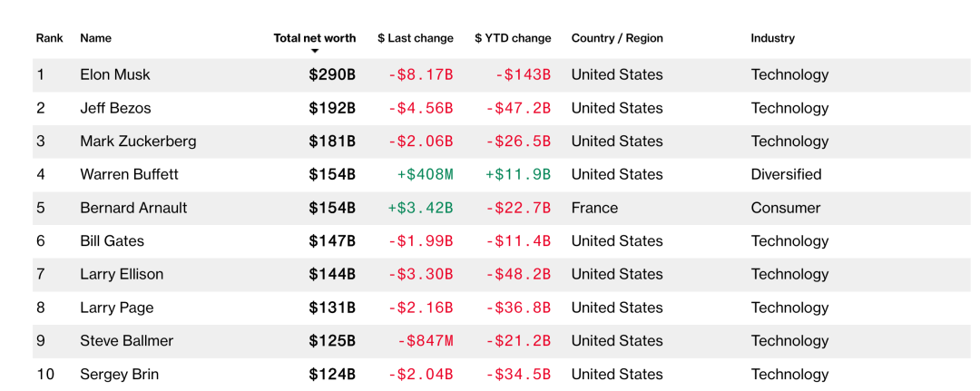Select Mark Zuckerberg's name
Screen dimensions: 980x391
point(138,142)
